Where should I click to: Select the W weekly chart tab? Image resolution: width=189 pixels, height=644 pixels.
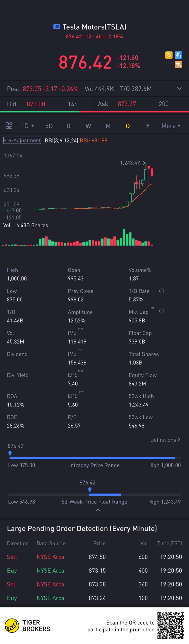tap(88, 126)
